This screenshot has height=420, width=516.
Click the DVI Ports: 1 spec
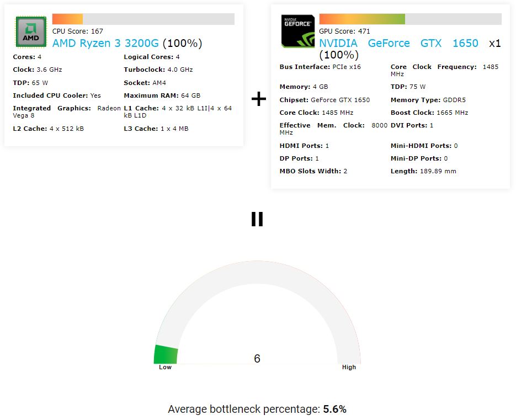point(412,125)
